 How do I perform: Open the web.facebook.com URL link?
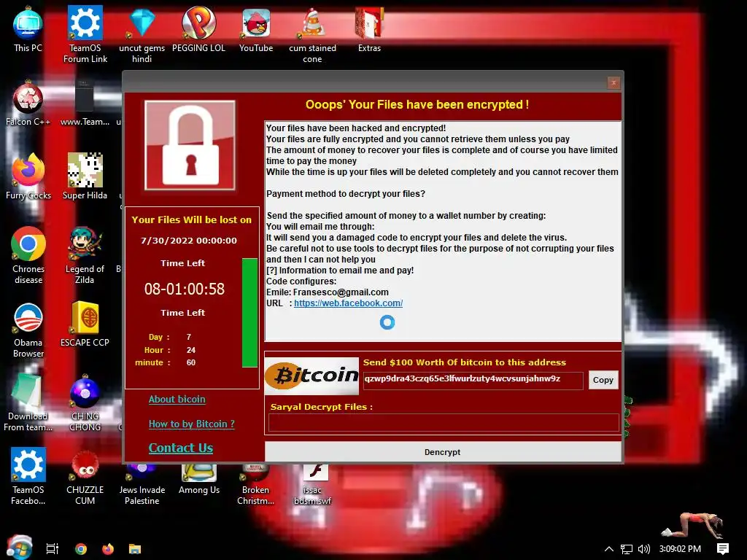click(x=348, y=303)
